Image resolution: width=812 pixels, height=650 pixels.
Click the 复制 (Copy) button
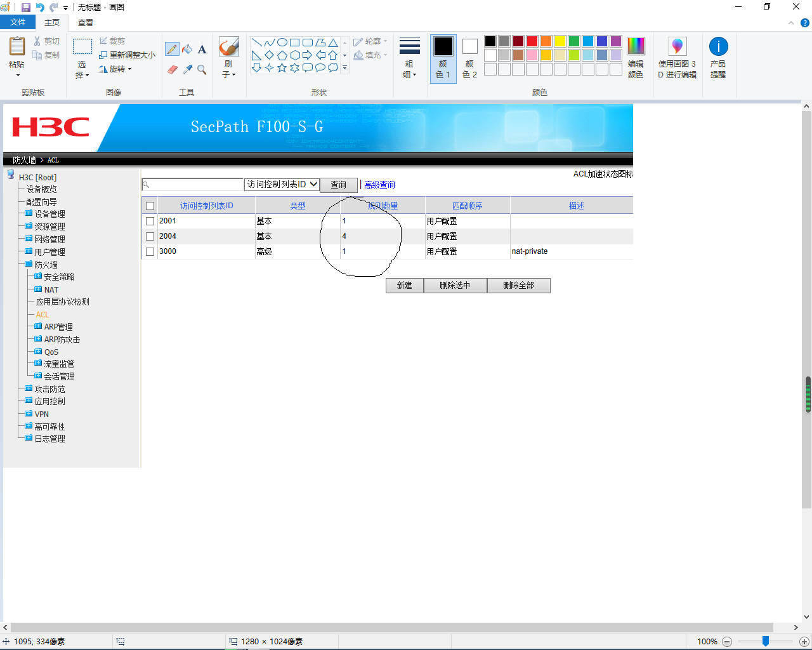46,55
